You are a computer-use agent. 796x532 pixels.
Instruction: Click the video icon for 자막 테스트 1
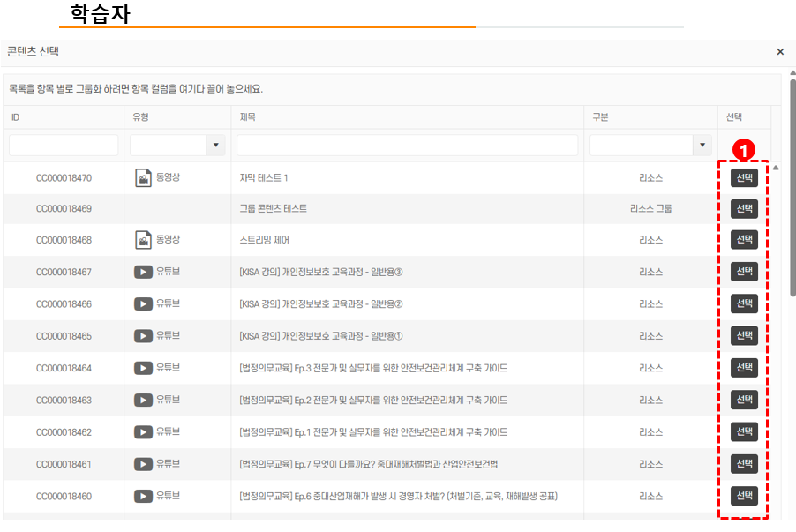(143, 178)
